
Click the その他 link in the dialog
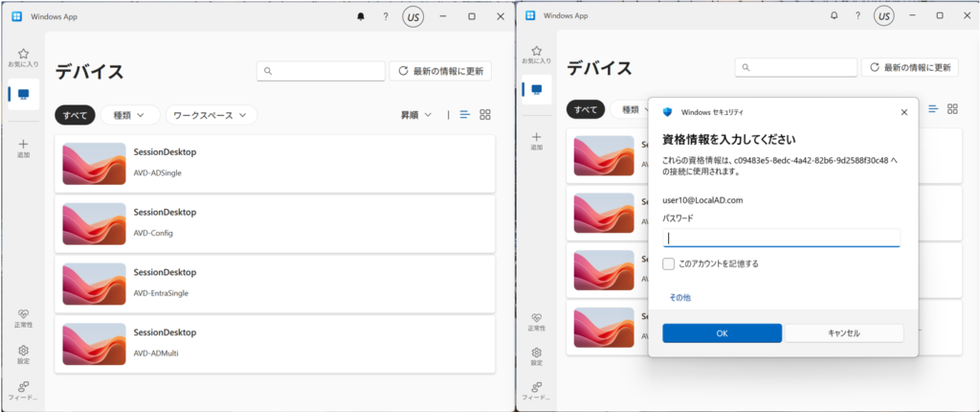(679, 298)
